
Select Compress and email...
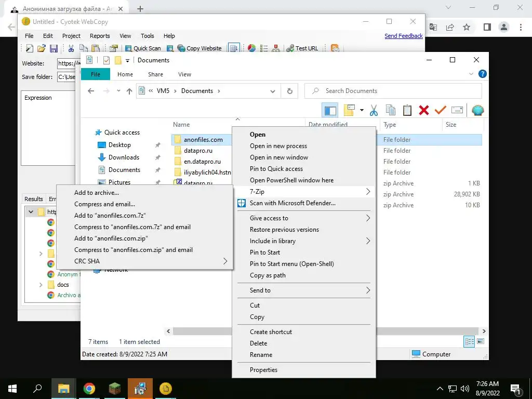(x=144, y=204)
